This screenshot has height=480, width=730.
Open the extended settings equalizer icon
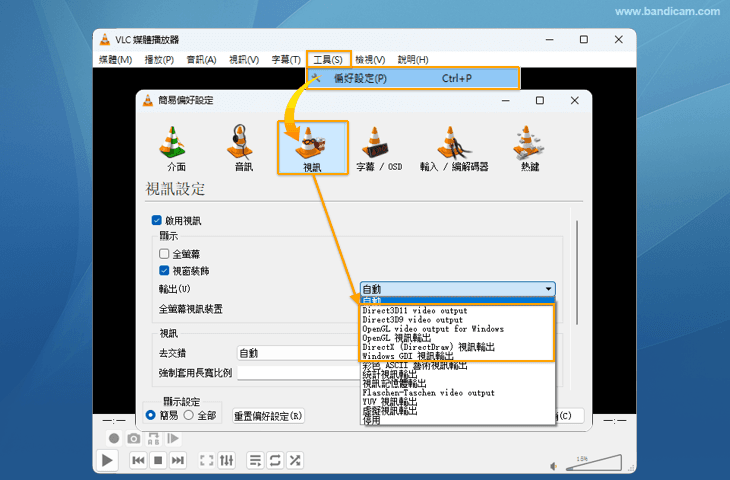coord(227,460)
